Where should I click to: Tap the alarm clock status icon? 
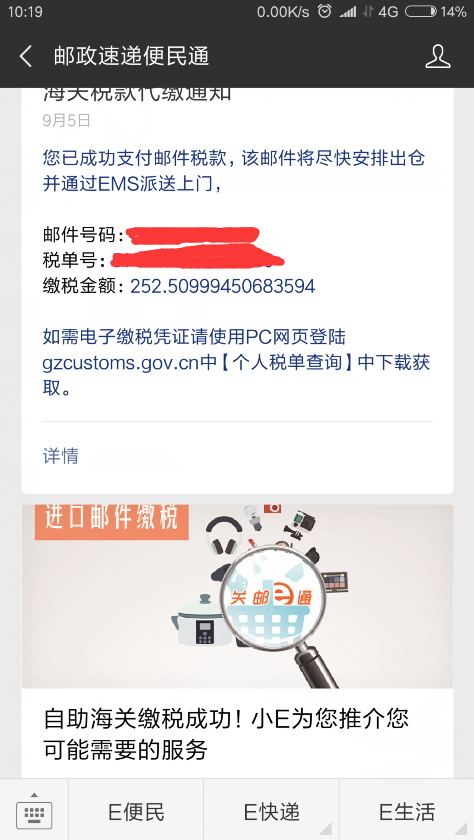pos(325,11)
